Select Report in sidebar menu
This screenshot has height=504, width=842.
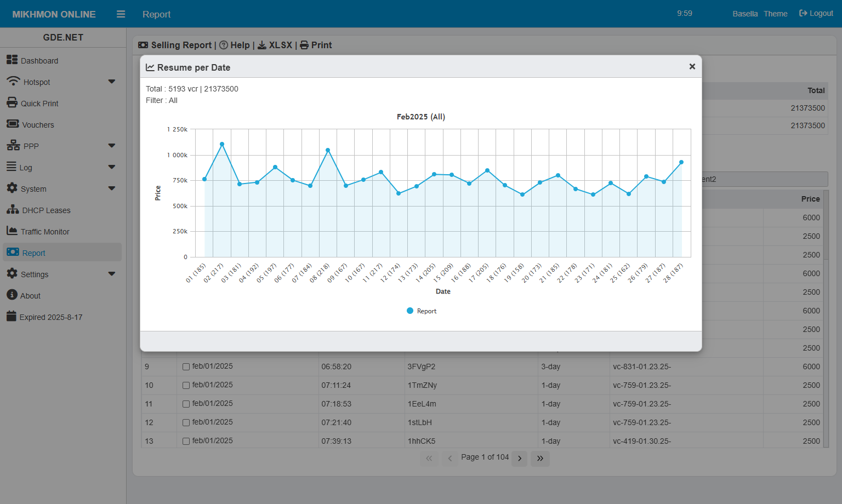pyautogui.click(x=33, y=253)
